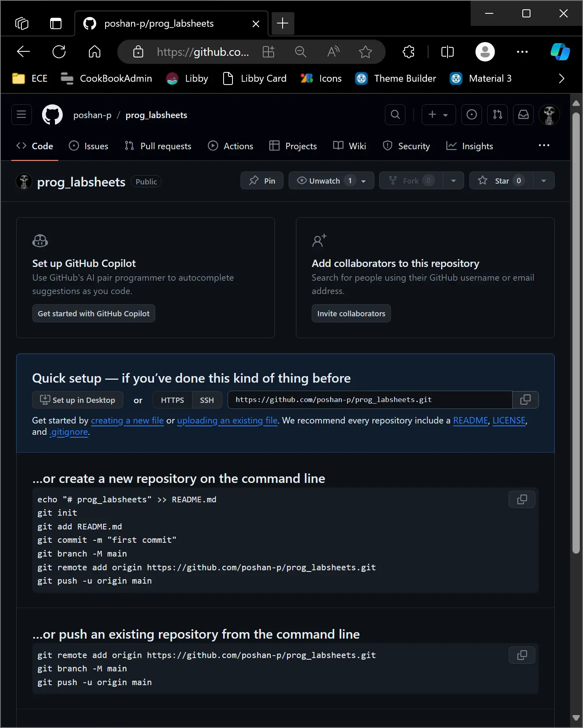Open the create-new plus dropdown in GitHub header

tap(439, 115)
